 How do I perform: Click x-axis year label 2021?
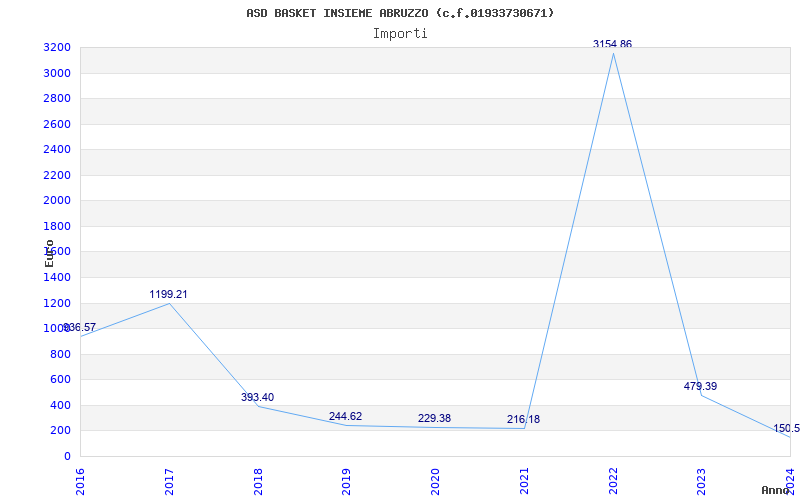click(x=524, y=481)
